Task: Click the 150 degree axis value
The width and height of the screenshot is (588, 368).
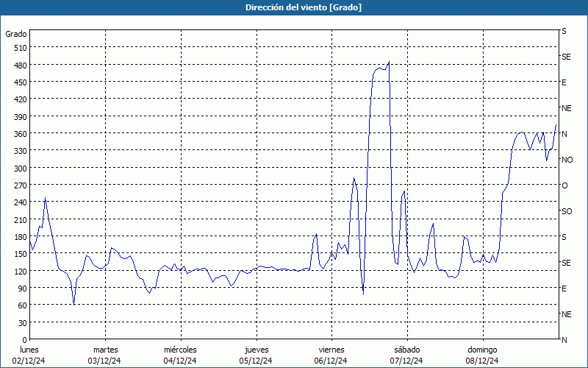Action: (x=21, y=254)
